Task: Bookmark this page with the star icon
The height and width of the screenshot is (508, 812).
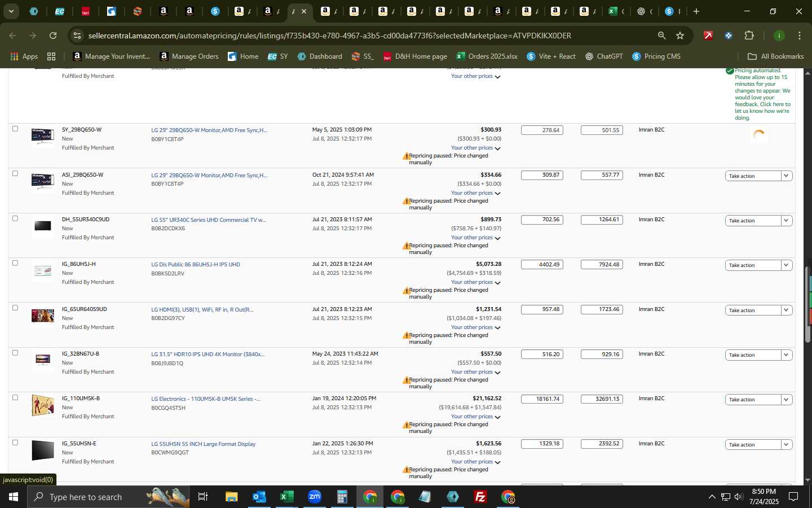Action: point(680,36)
